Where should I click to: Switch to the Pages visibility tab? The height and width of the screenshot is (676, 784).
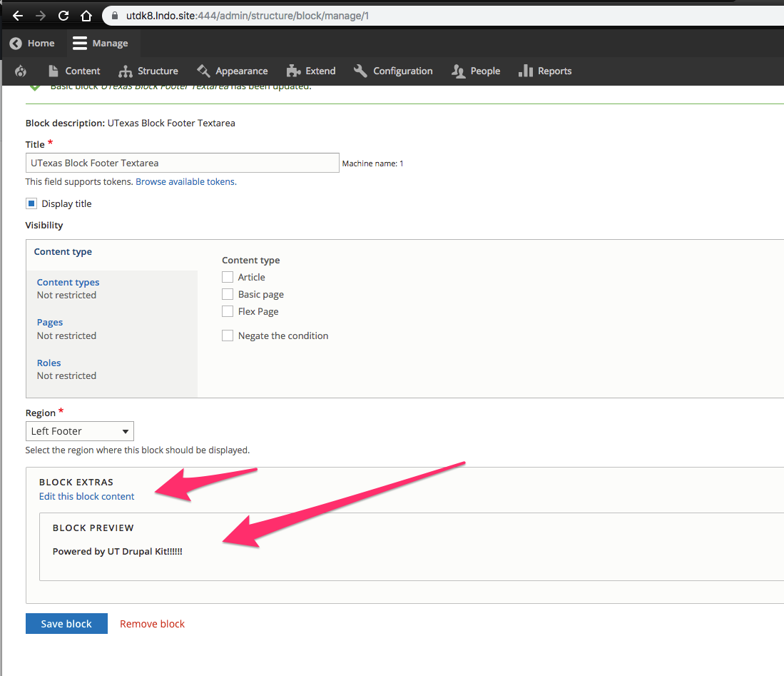click(50, 322)
